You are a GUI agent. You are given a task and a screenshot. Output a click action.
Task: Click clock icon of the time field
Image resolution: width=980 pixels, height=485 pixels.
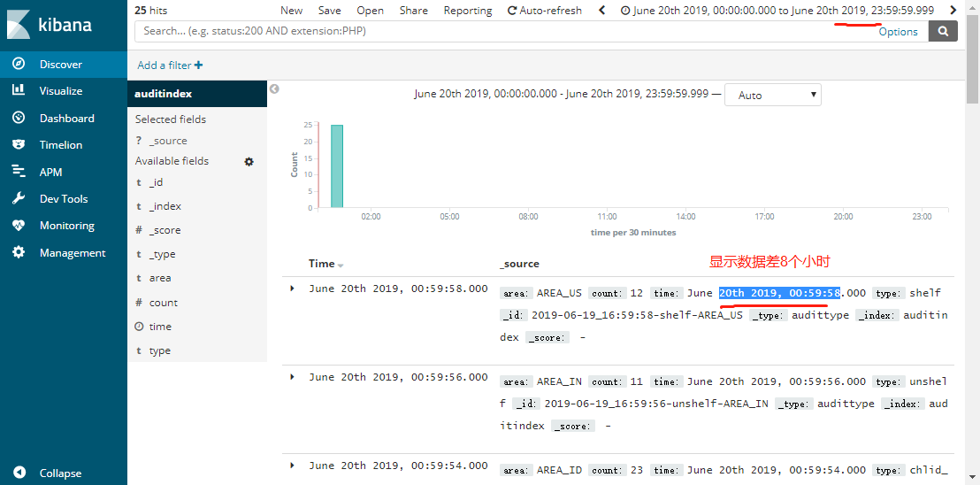click(139, 327)
